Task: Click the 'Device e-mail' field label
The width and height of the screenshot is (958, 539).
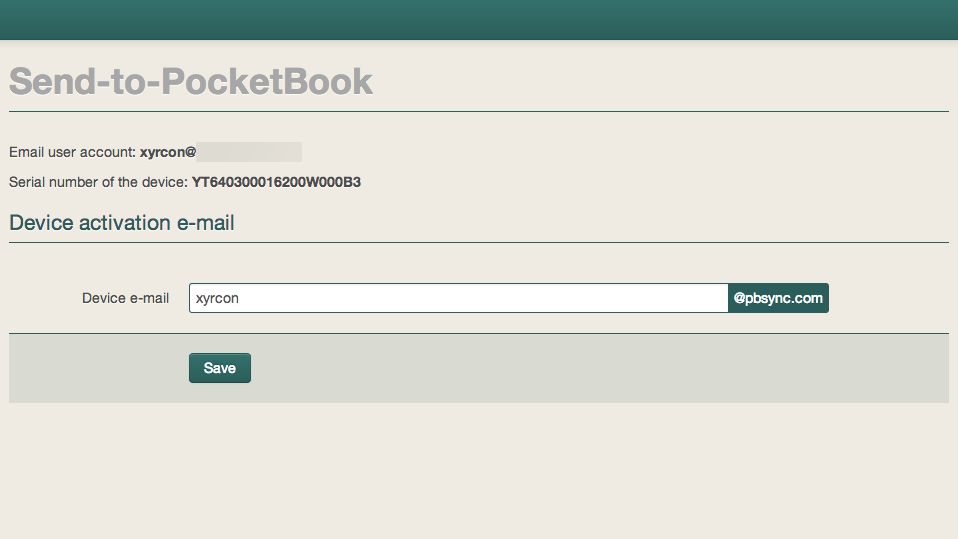Action: coord(125,298)
